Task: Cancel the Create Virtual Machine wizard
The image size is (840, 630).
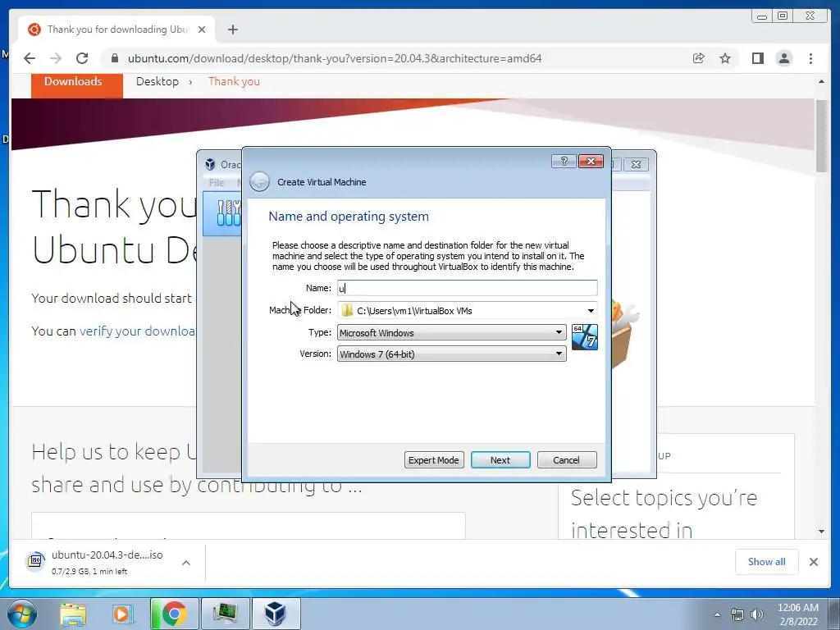Action: pos(566,460)
